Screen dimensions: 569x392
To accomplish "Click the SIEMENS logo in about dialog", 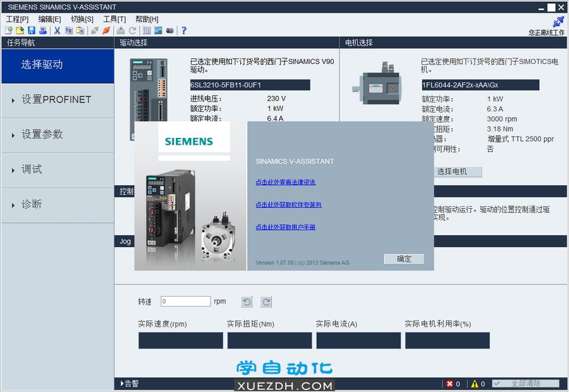I will (189, 141).
